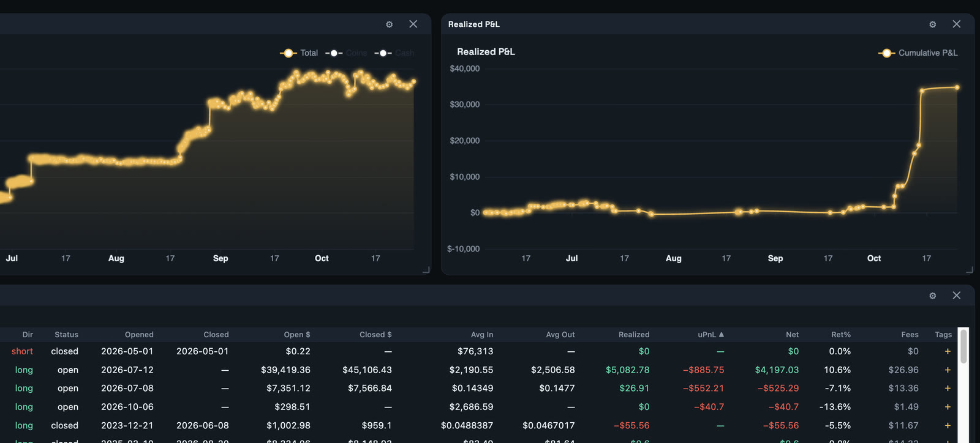Open settings gear of the Total/Coins/Cash chart panel
Screen dimensions: 980x443
pos(390,24)
